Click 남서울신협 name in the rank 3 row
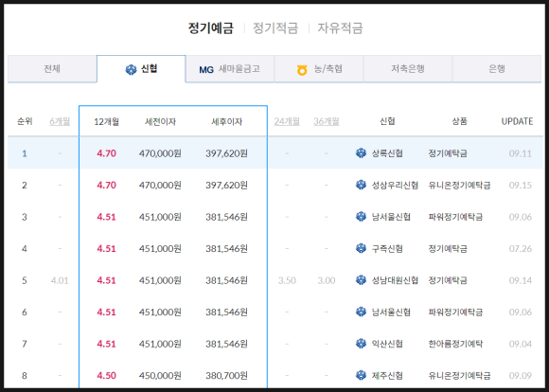The height and width of the screenshot is (392, 549). coord(391,217)
